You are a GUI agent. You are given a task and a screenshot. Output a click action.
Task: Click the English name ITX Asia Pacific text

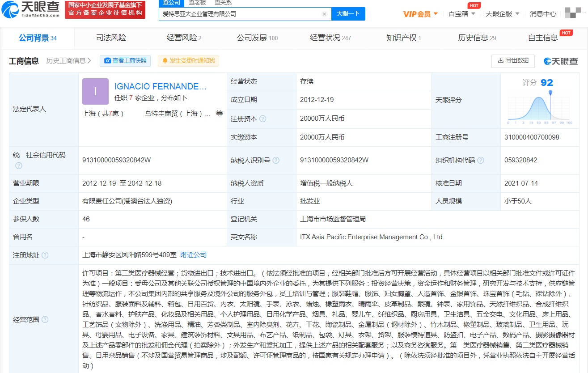(372, 237)
